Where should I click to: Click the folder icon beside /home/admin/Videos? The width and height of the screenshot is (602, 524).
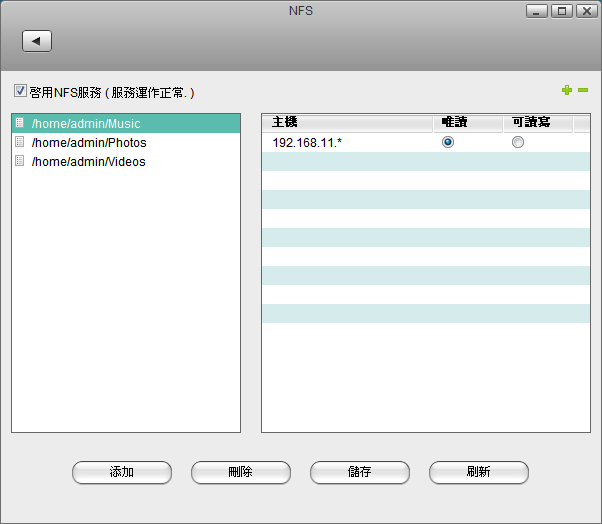(x=19, y=161)
